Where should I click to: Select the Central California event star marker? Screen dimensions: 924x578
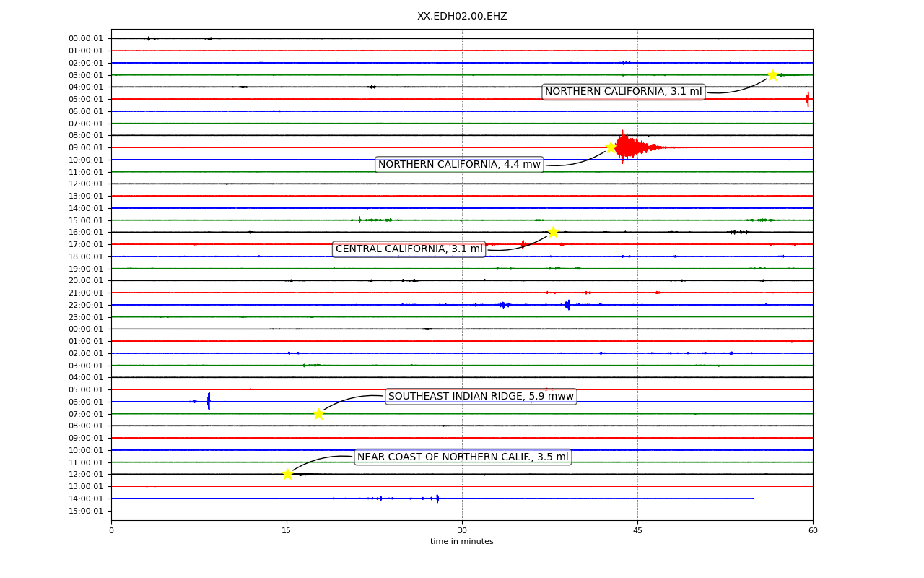click(553, 232)
